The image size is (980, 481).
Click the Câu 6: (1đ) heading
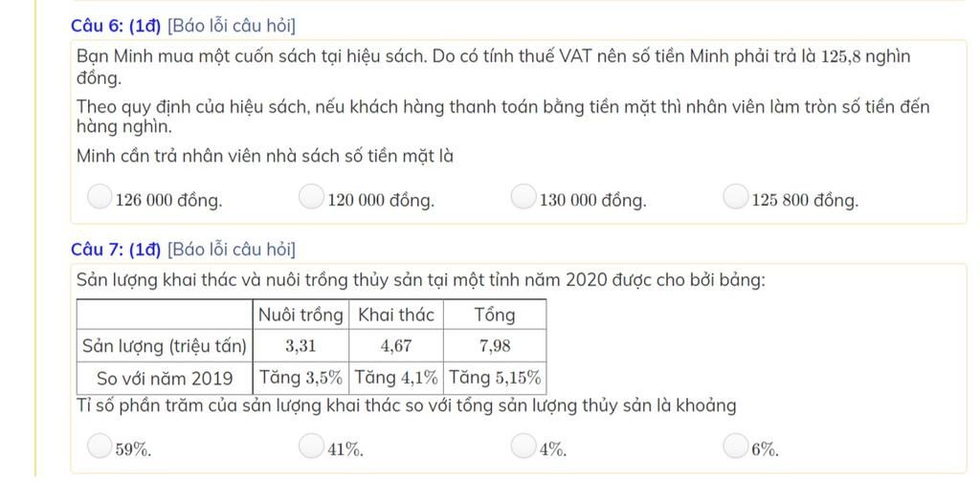click(x=116, y=26)
